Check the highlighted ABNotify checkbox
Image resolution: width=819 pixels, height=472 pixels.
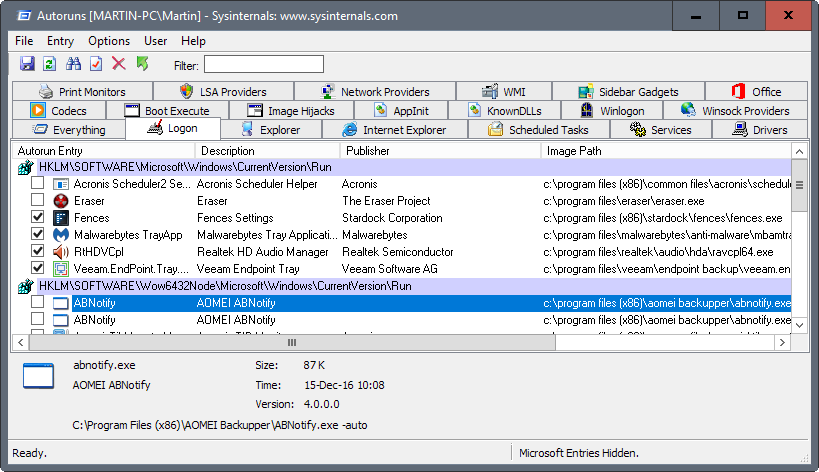point(37,302)
